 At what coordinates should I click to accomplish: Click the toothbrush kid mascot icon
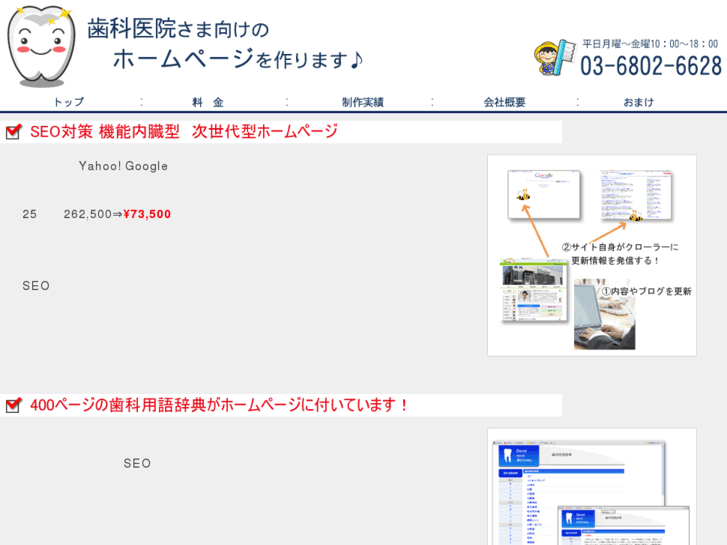[555, 58]
